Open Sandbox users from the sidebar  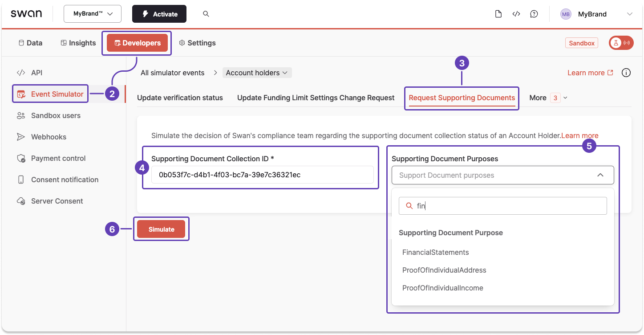[x=55, y=115]
